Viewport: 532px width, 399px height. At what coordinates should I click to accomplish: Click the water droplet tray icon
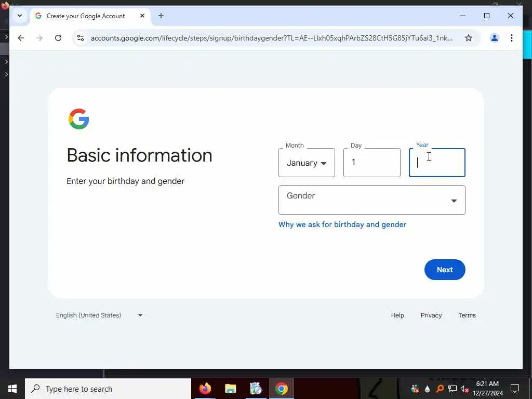427,389
